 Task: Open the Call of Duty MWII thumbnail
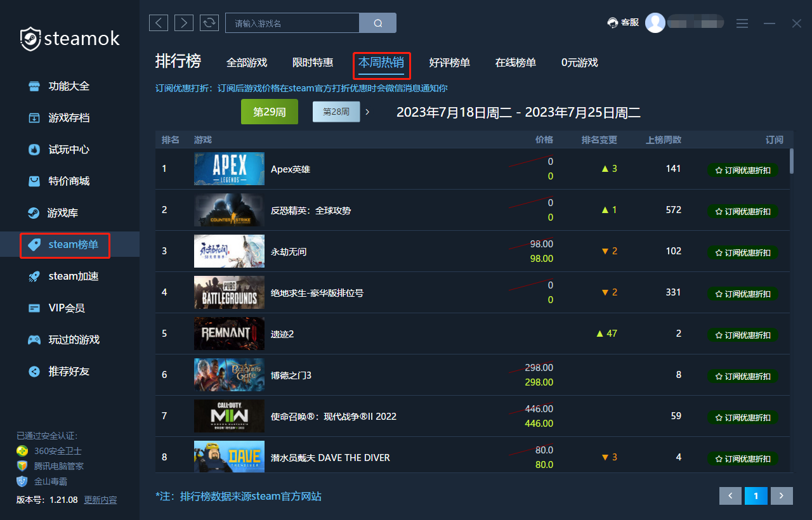[229, 416]
